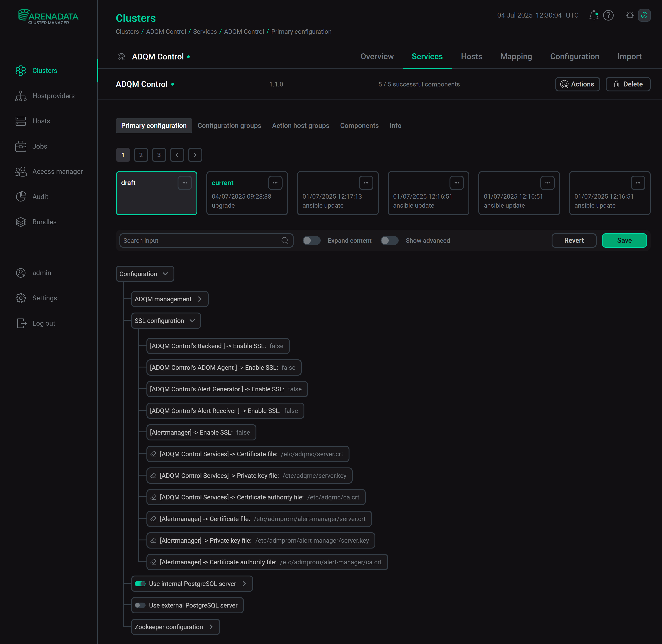Select the Jobs sidebar icon

click(x=21, y=146)
